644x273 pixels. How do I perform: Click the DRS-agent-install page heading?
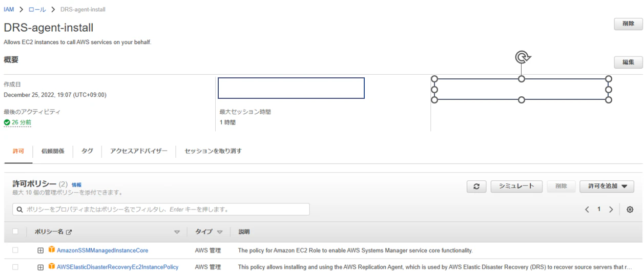[48, 28]
